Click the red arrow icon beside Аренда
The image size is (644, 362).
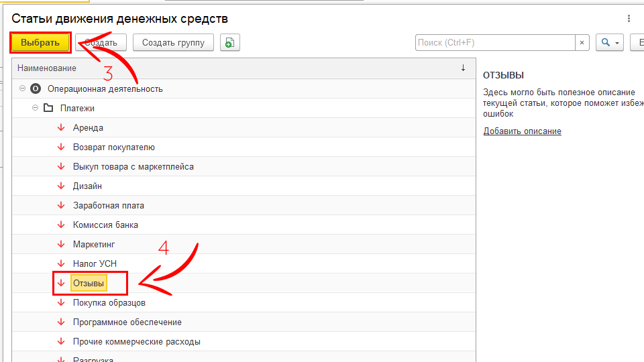click(x=60, y=127)
